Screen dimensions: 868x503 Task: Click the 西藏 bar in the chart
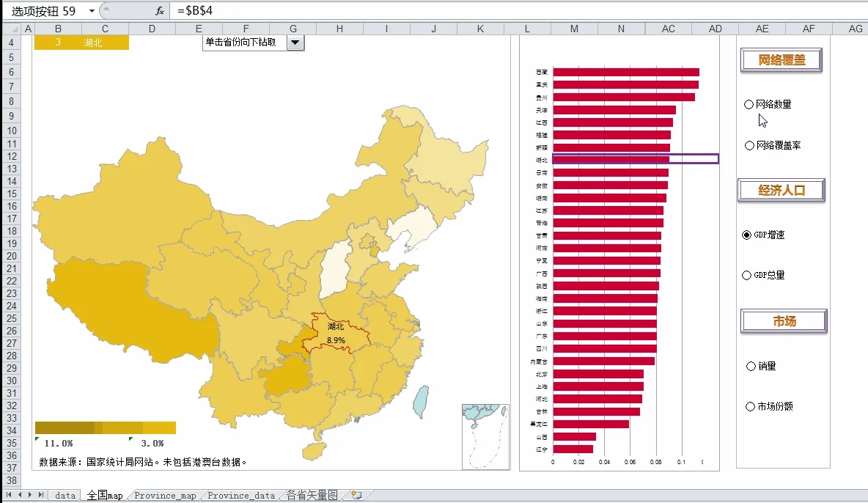point(626,72)
